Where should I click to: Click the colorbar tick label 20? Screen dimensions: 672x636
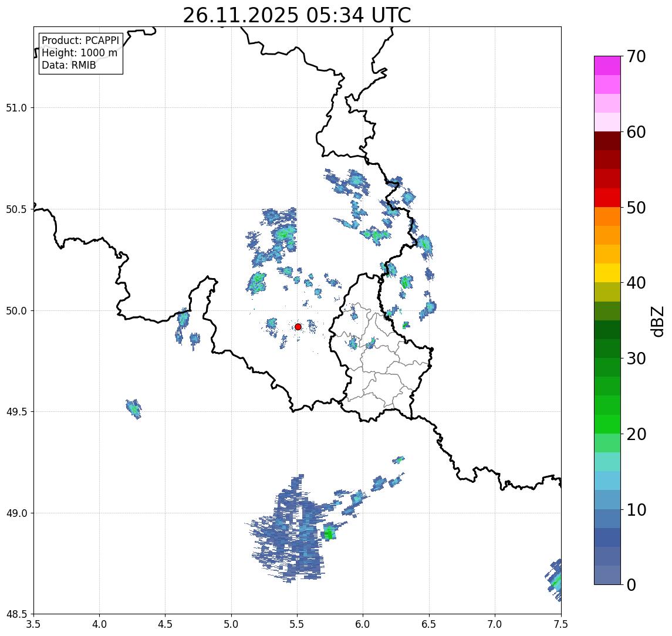coord(636,434)
